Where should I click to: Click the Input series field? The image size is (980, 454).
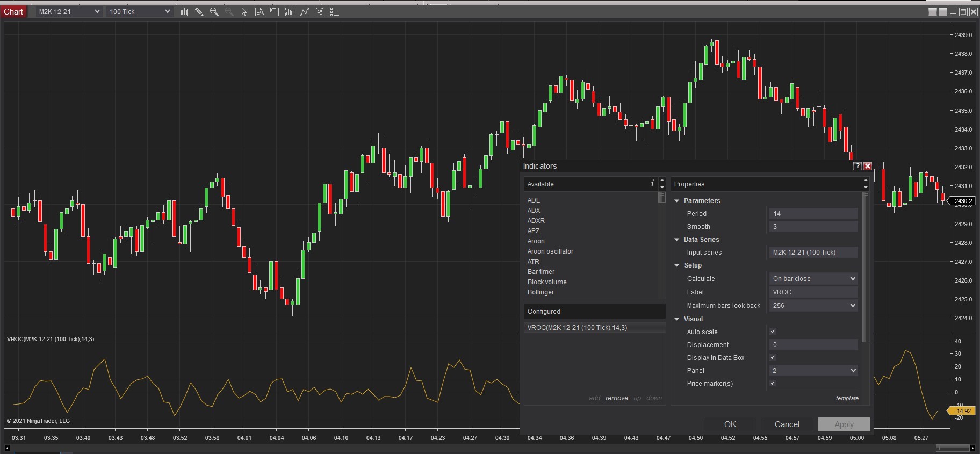(x=813, y=253)
